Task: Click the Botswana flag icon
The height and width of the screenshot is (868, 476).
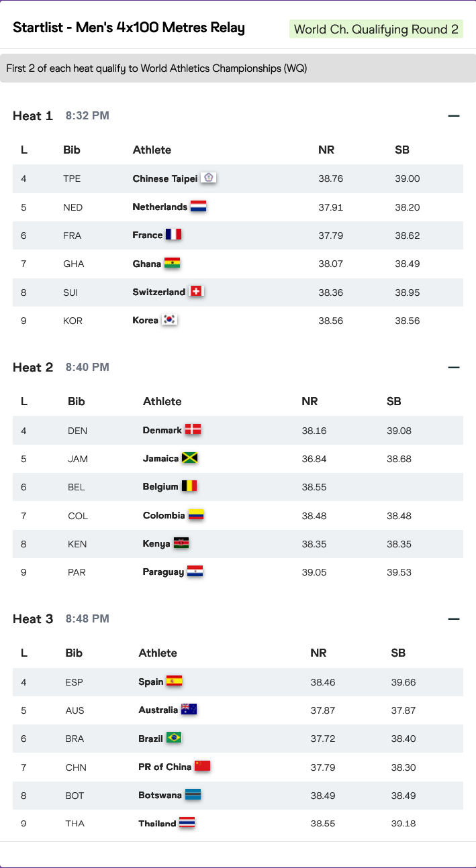Action: [193, 795]
